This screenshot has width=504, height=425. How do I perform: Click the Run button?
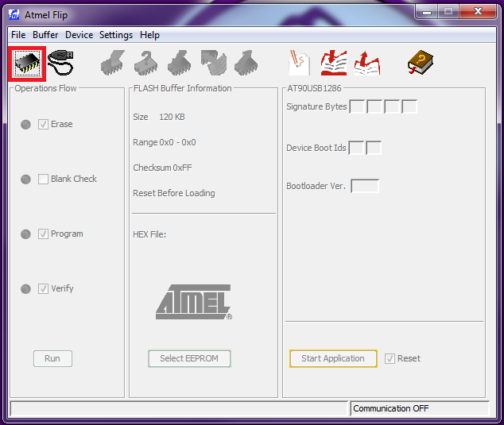point(52,358)
